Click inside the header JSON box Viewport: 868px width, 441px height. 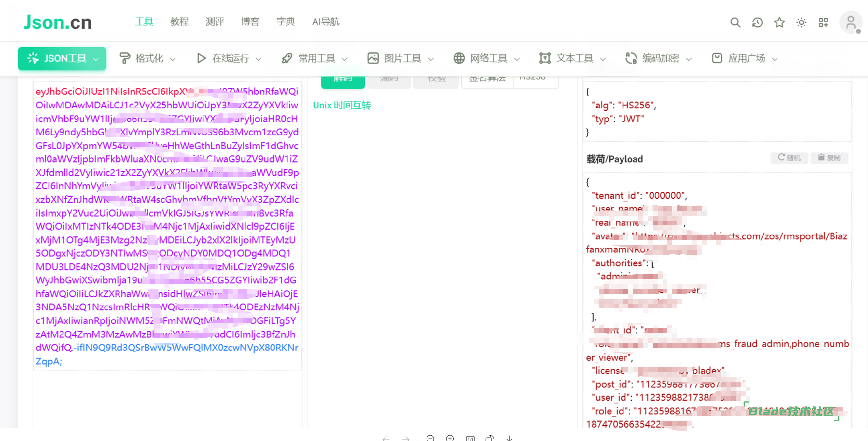(x=717, y=112)
